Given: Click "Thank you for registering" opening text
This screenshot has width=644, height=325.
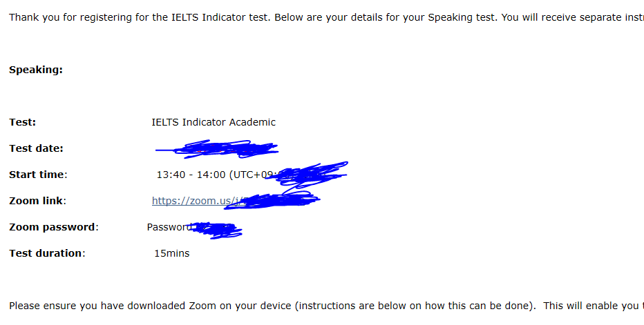Looking at the screenshot, I should point(69,17).
